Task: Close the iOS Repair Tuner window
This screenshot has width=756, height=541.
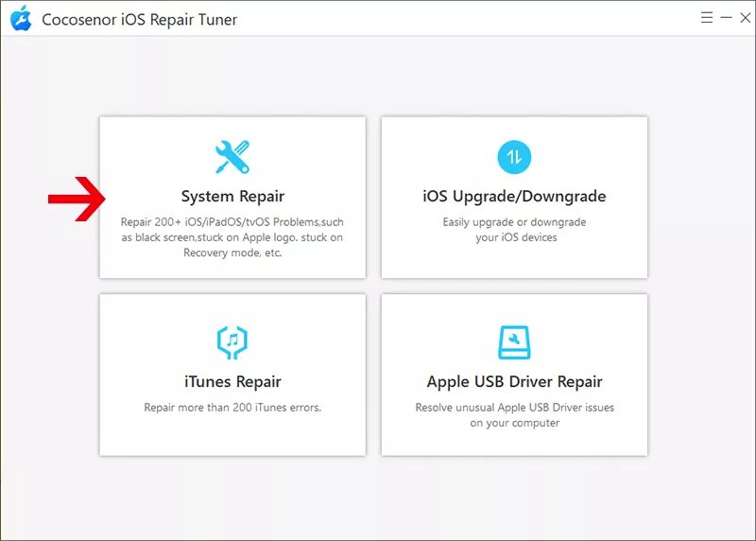Action: coord(746,18)
